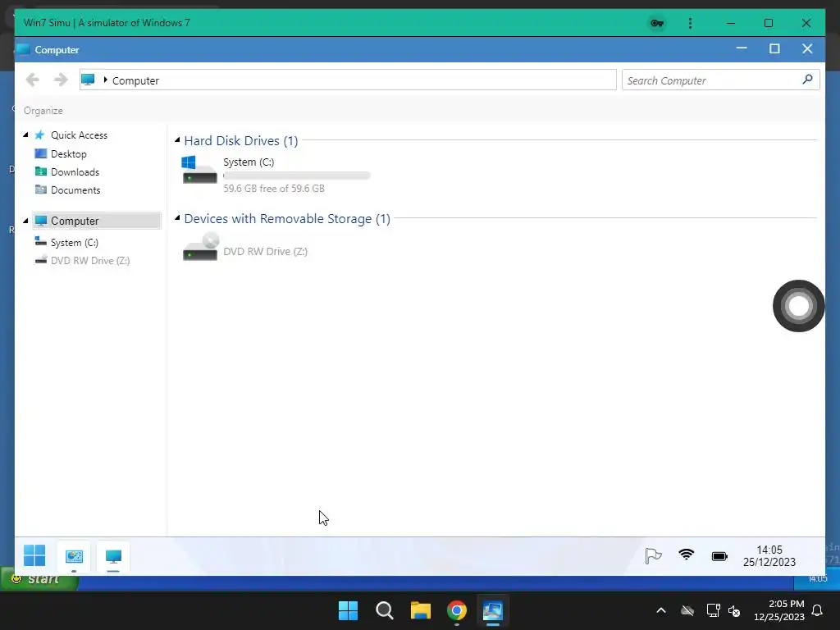
Task: Open File Explorer on host taskbar
Action: [421, 610]
